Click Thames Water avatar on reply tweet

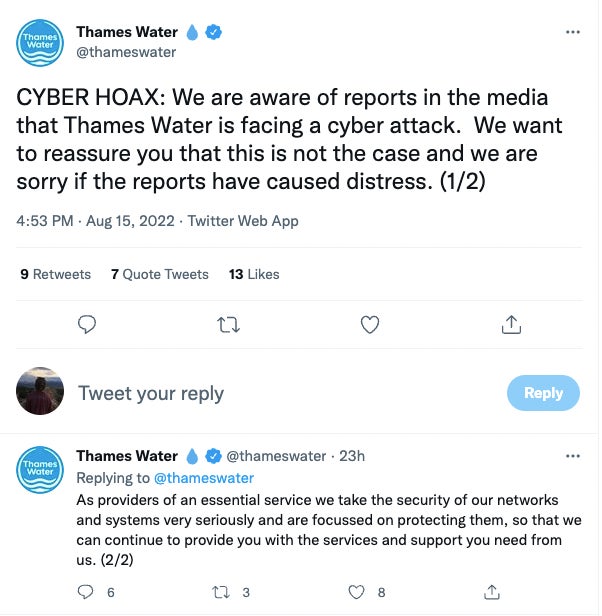tap(41, 469)
